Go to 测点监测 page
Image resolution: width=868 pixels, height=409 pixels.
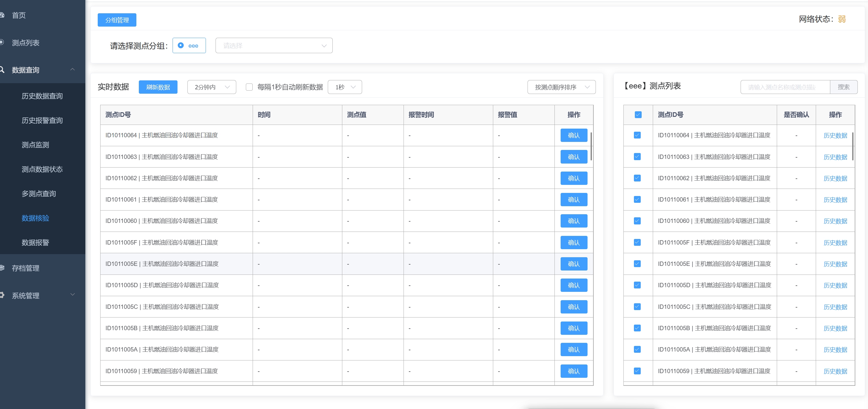pos(35,145)
